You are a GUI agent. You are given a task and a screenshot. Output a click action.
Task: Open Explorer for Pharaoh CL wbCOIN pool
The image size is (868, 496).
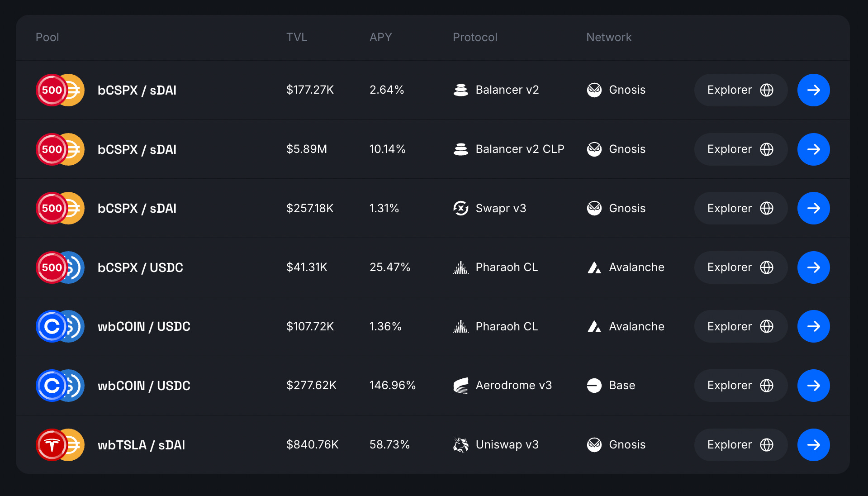point(740,326)
